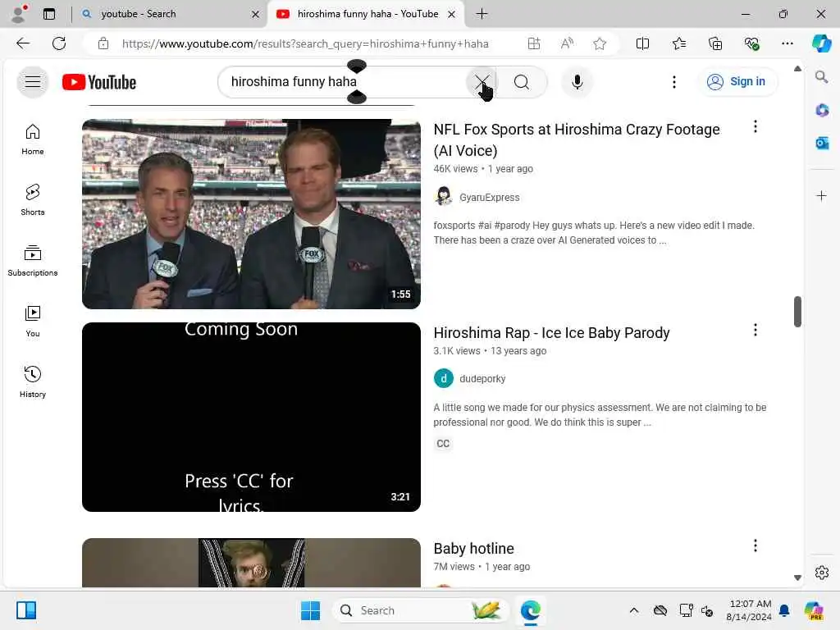Open Microsoft 365 Copilot sidebar icon
The width and height of the screenshot is (840, 630).
click(822, 111)
